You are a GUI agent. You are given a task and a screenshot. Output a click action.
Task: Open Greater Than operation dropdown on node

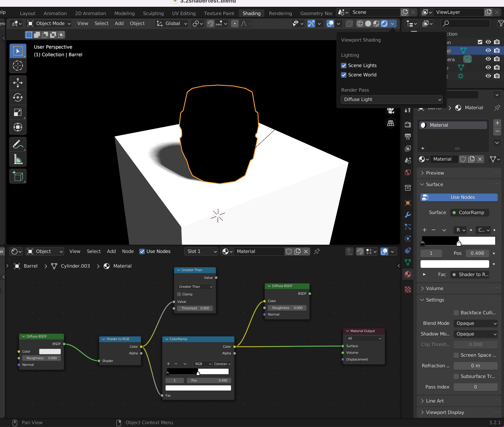[x=195, y=287]
